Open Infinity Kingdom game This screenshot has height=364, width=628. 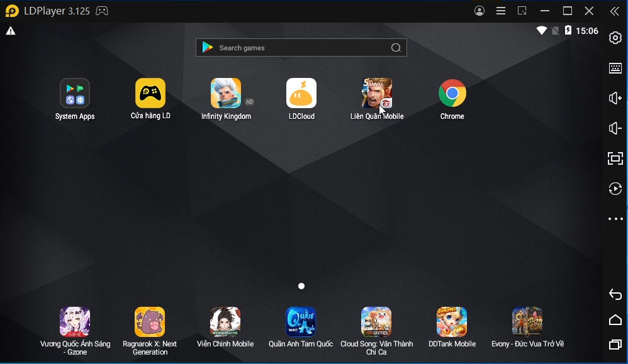click(x=226, y=94)
